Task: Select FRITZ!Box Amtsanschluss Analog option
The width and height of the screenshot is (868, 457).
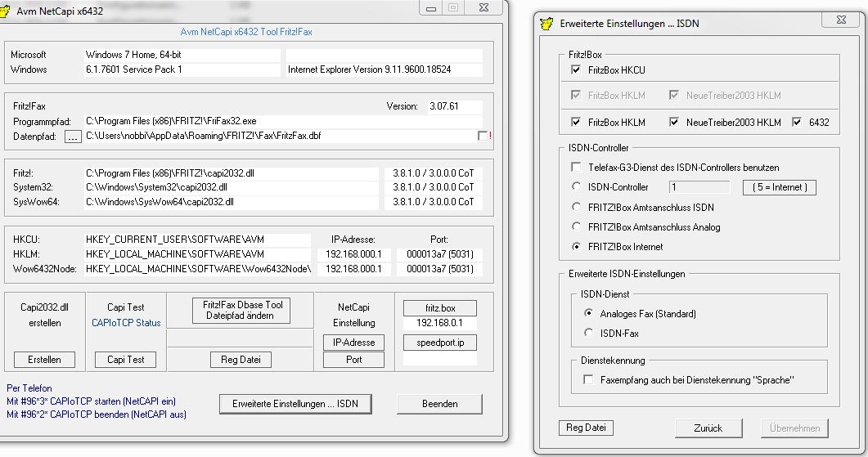Action: [x=576, y=226]
